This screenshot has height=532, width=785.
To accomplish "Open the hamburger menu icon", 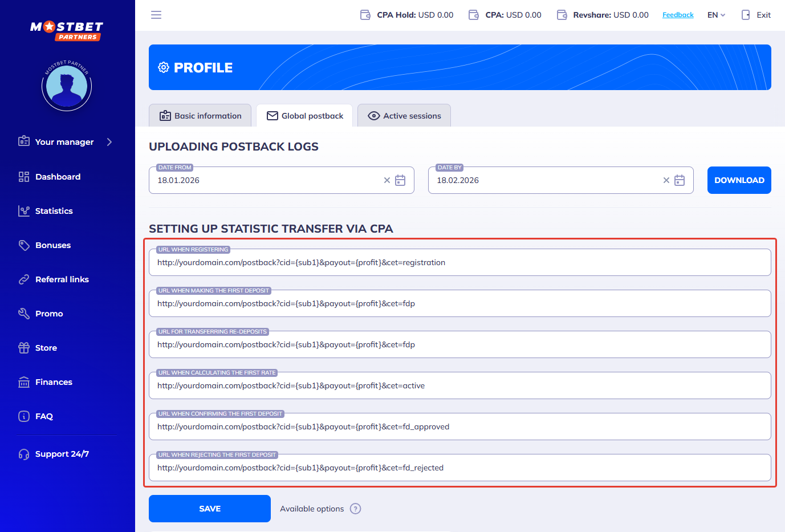I will tap(156, 15).
